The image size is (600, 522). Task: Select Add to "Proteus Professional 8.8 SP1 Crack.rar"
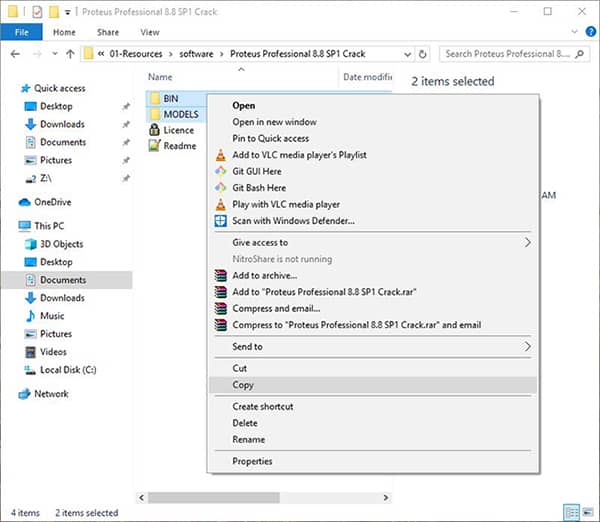[x=373, y=292]
